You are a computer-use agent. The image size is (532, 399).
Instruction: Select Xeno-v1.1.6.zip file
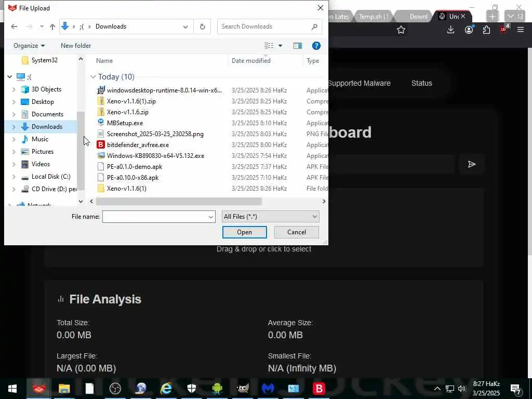[x=128, y=112]
